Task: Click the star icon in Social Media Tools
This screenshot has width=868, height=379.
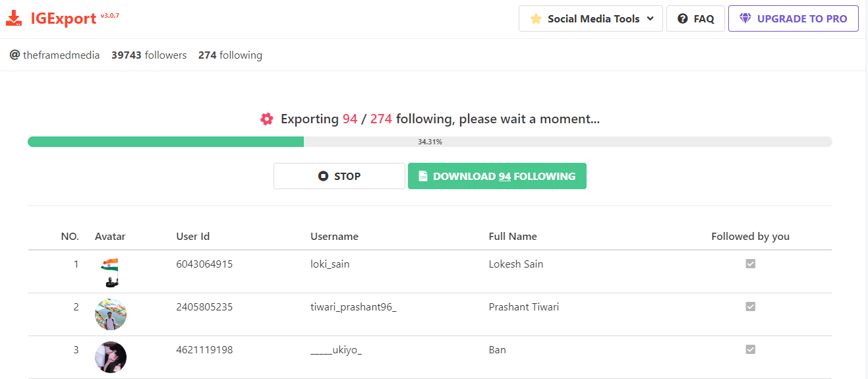Action: [536, 18]
